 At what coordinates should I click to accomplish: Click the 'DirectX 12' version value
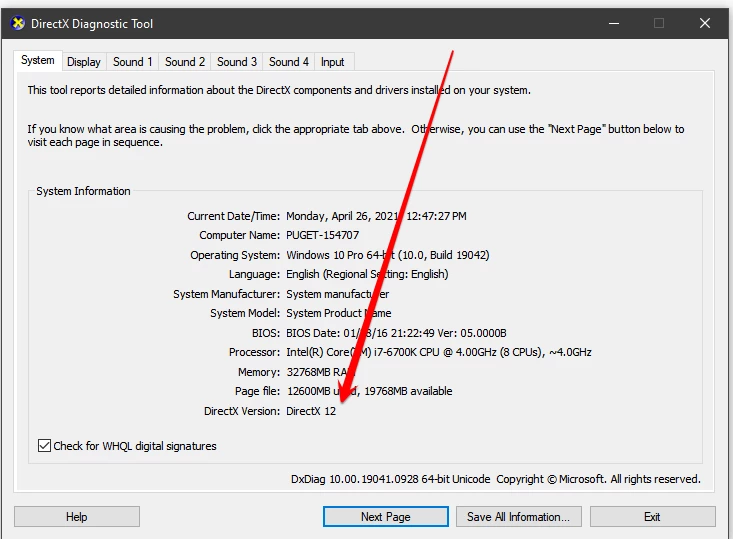point(311,411)
